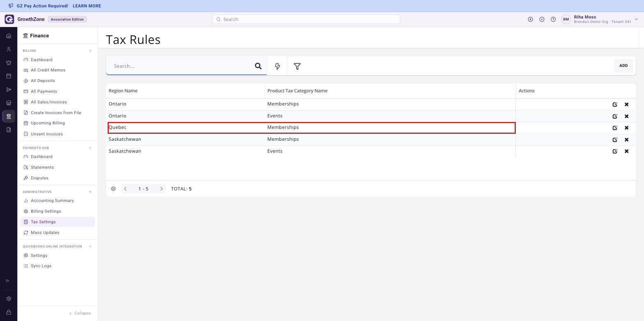The height and width of the screenshot is (321, 644).
Task: Click the GrowthZone logo icon
Action: (9, 19)
